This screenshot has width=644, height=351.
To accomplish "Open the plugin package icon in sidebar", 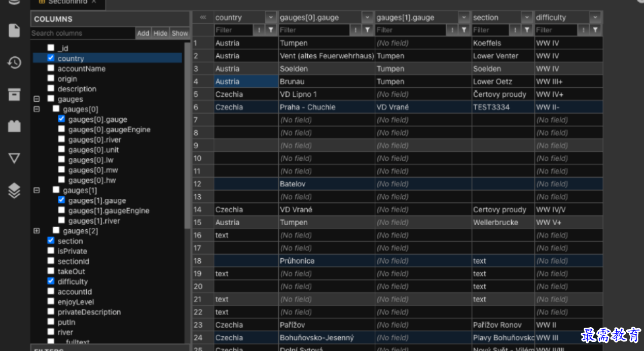I will click(14, 126).
